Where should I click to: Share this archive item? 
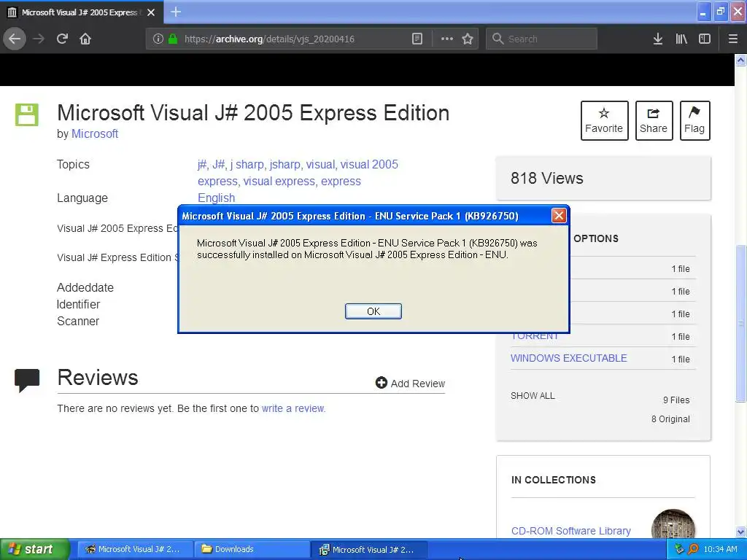coord(654,120)
